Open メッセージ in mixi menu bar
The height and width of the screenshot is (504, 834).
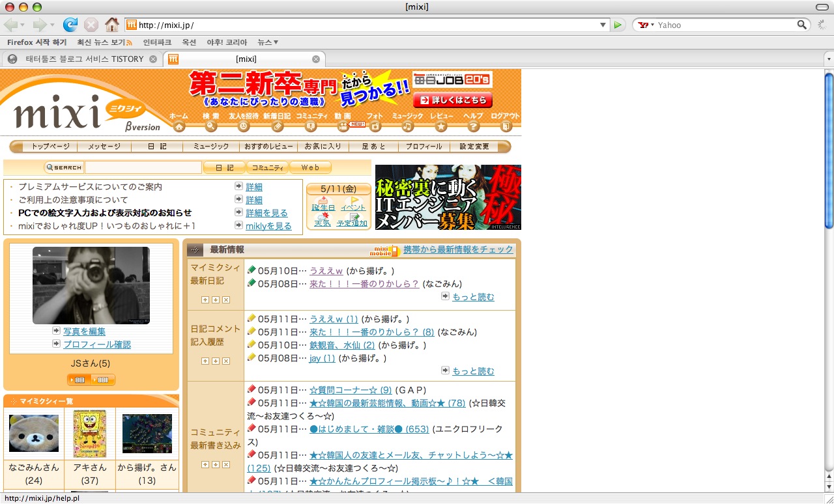coord(104,147)
